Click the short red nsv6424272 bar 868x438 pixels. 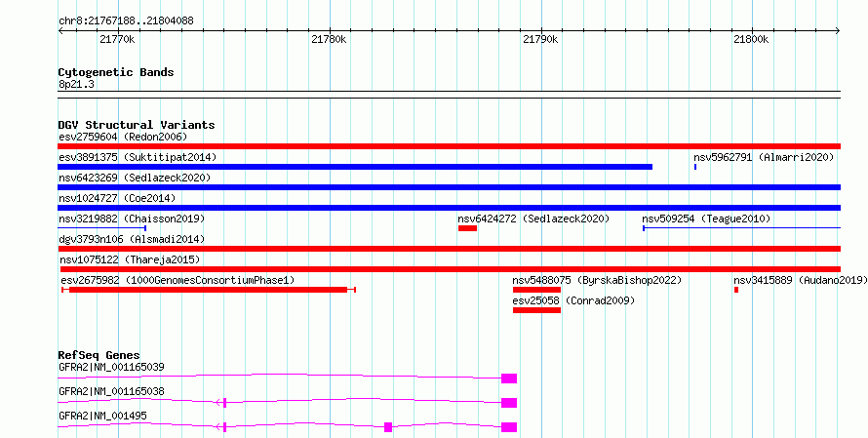click(467, 228)
